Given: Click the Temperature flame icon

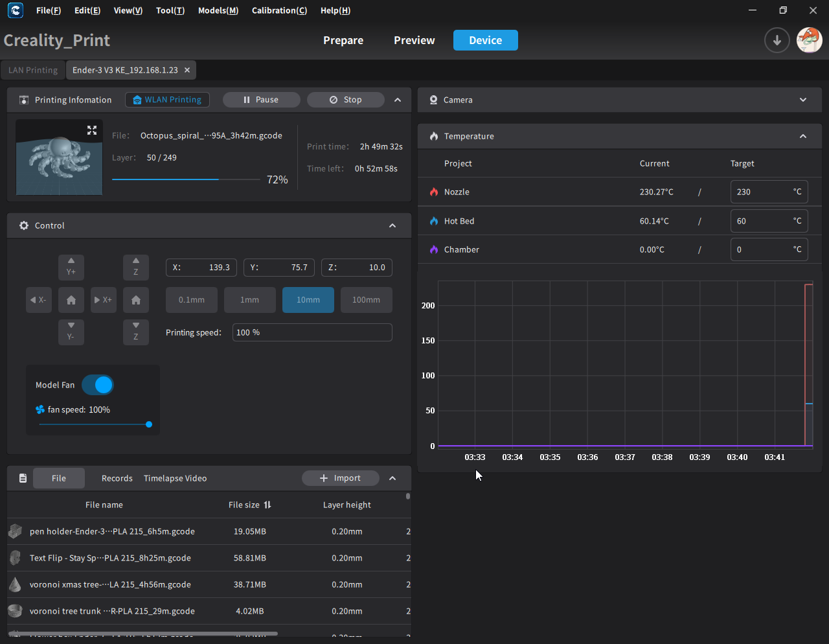Looking at the screenshot, I should [x=434, y=136].
